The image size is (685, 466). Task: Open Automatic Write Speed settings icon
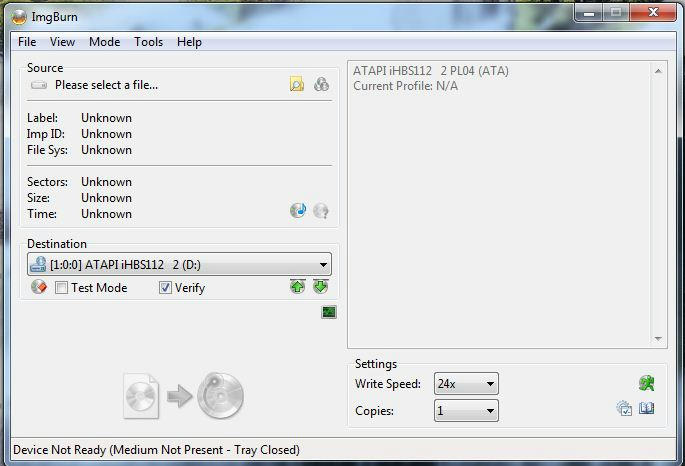pyautogui.click(x=646, y=383)
